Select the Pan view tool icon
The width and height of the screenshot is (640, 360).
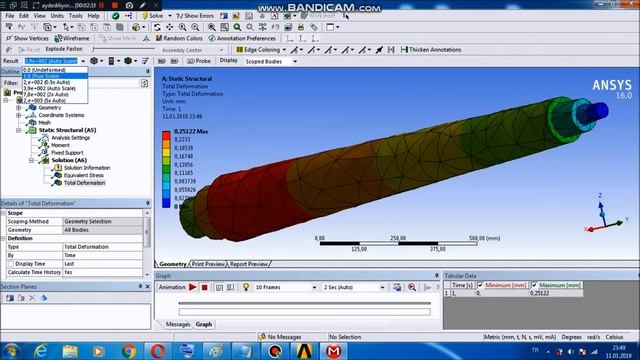(x=169, y=27)
